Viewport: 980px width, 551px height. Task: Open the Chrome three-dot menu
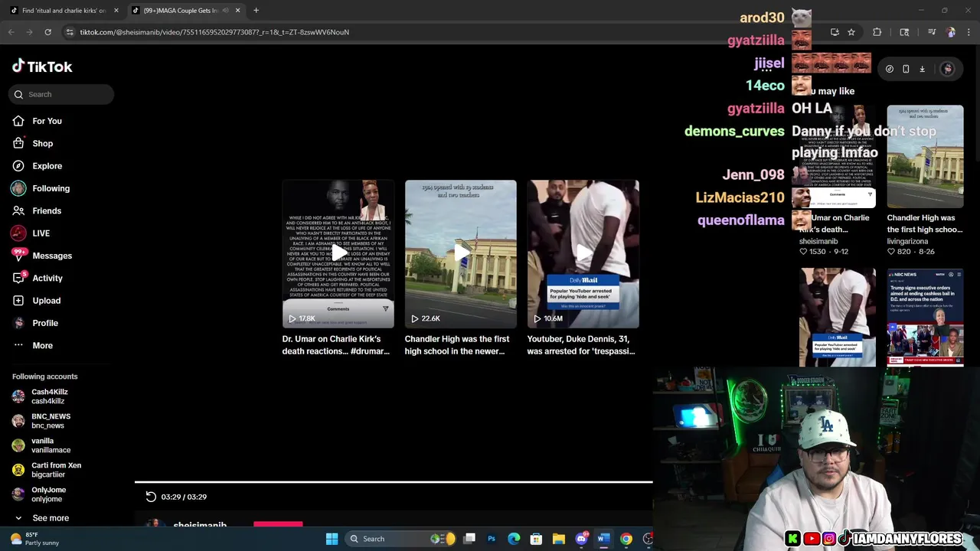click(969, 32)
